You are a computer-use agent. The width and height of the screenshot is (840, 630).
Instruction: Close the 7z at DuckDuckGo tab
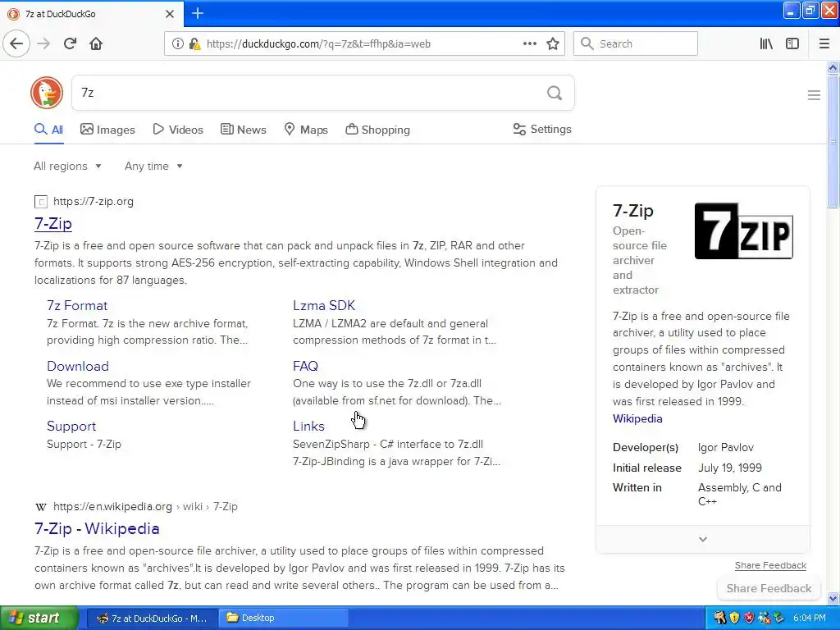click(169, 14)
